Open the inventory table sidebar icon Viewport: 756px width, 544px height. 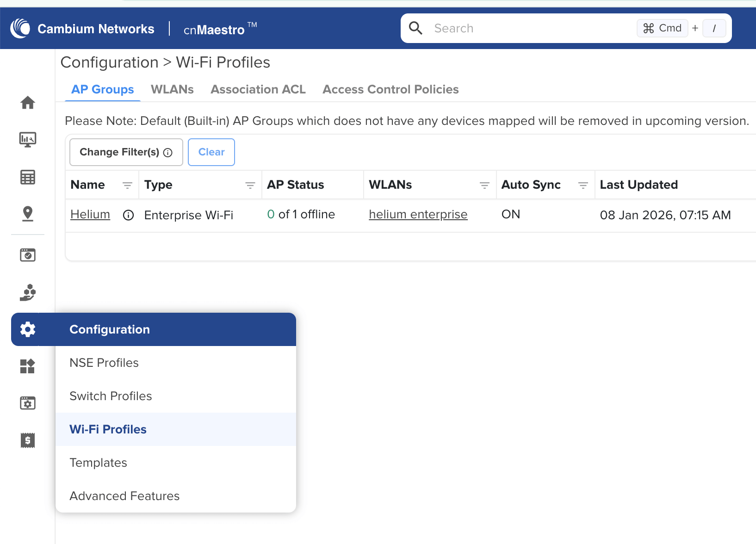click(28, 177)
